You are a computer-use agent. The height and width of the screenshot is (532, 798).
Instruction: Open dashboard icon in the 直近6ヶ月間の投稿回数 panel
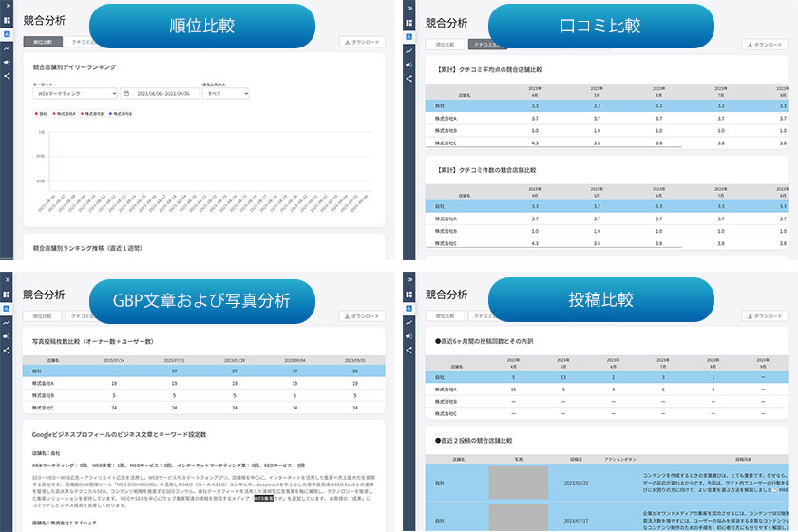pos(409,294)
